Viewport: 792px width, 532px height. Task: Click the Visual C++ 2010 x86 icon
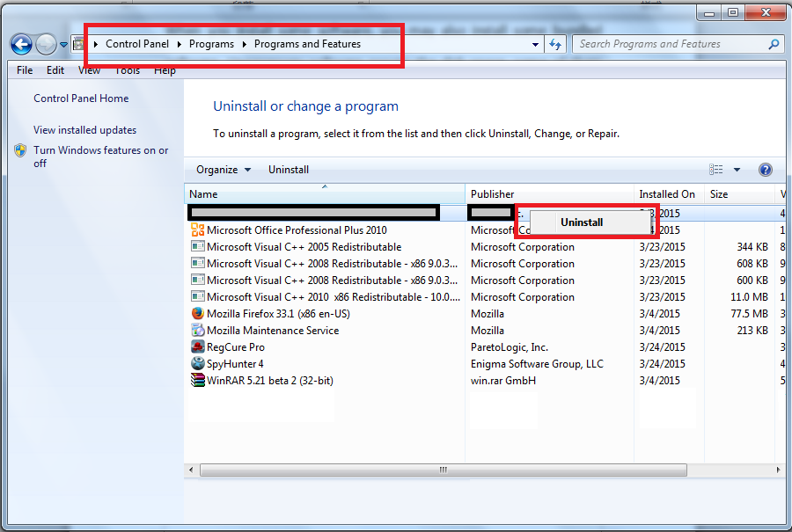197,297
